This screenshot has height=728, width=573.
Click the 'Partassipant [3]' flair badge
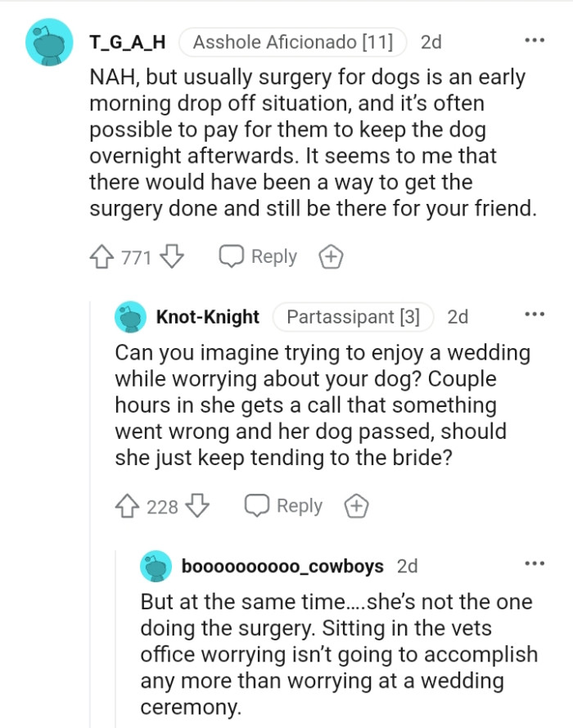point(353,317)
